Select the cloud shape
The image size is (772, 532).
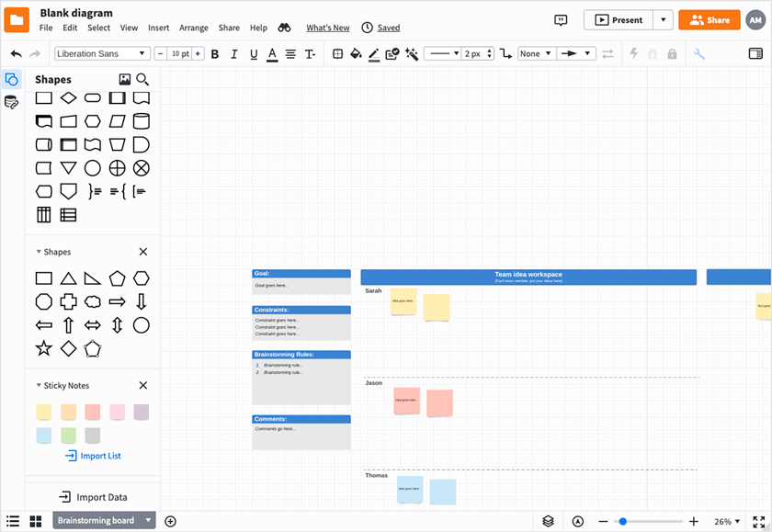click(x=93, y=301)
